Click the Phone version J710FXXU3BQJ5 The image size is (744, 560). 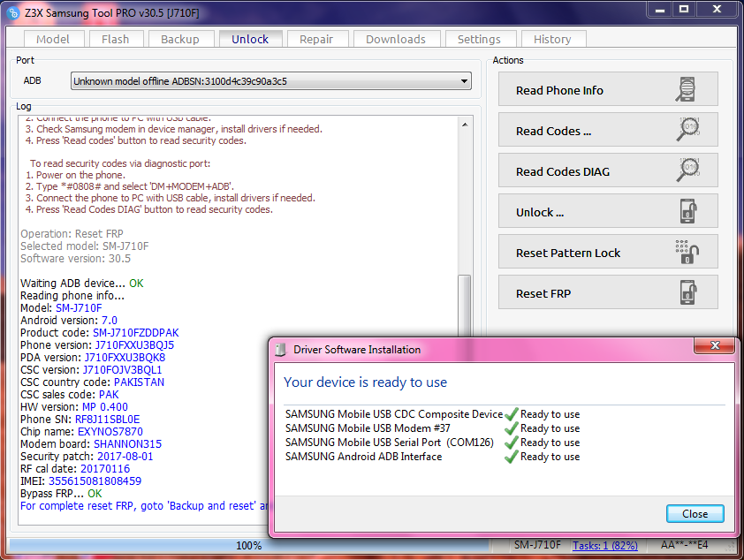click(135, 345)
